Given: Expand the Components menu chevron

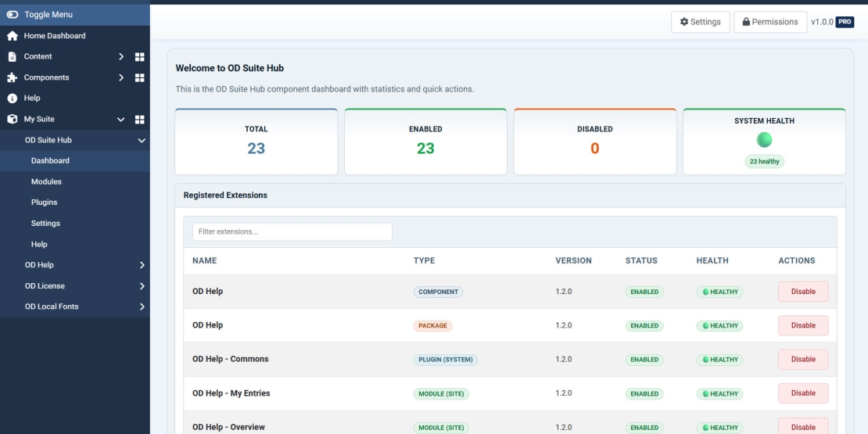Looking at the screenshot, I should point(121,77).
